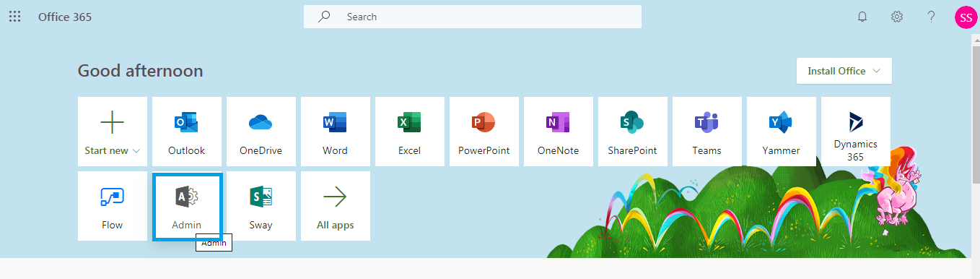Launch the PowerPoint app tile
The image size is (980, 279).
tap(484, 132)
